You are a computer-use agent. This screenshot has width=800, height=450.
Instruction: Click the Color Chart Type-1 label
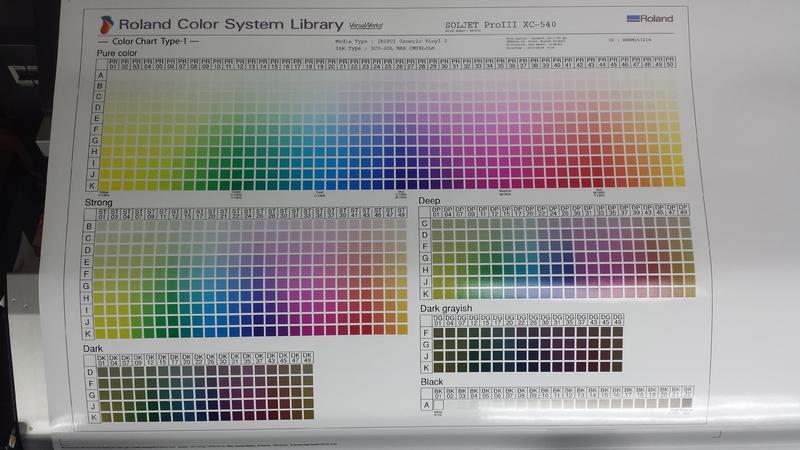[x=149, y=41]
